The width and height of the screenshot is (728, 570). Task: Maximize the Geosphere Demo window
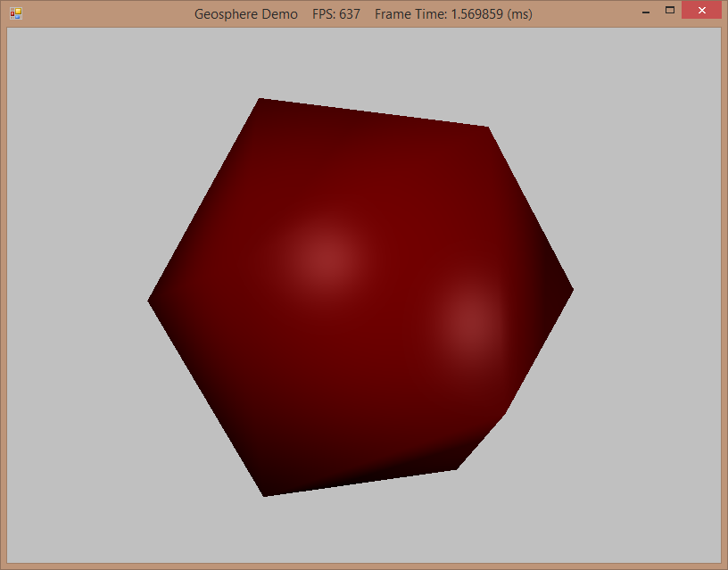point(670,11)
